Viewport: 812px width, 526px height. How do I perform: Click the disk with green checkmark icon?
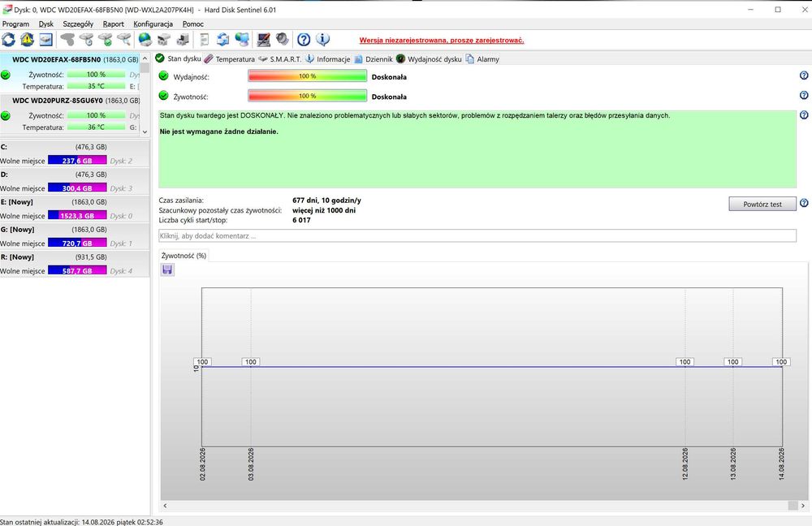point(105,39)
